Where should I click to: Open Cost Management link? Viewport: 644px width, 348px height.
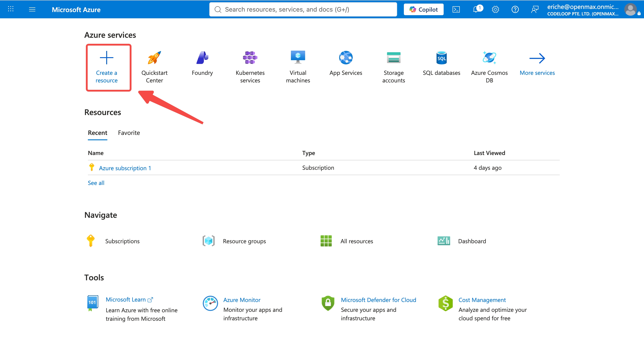point(482,300)
